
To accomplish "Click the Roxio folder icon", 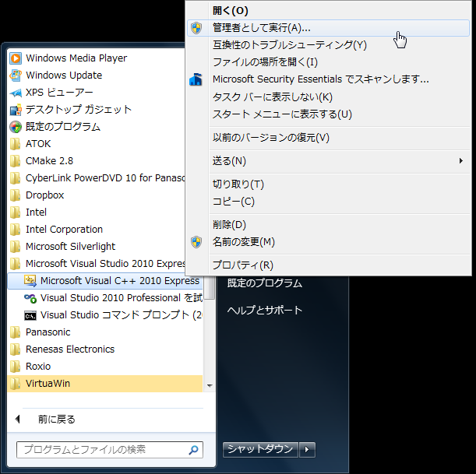I will coord(15,367).
